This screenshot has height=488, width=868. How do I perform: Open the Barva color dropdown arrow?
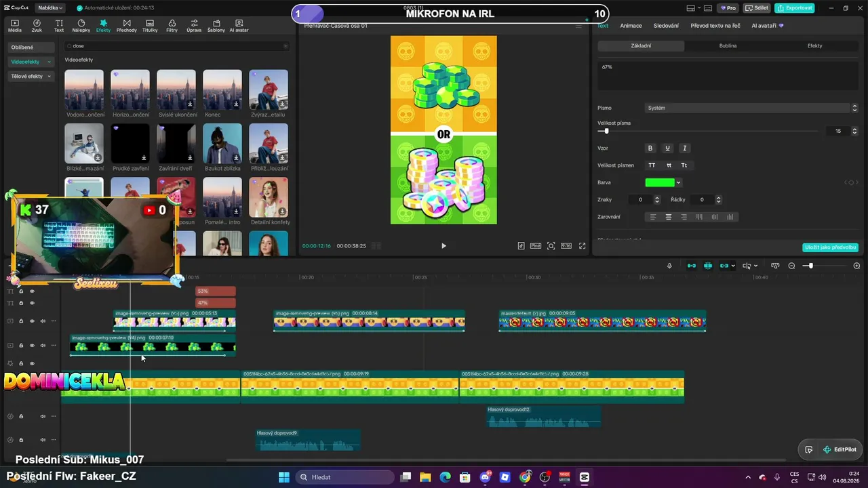[678, 182]
